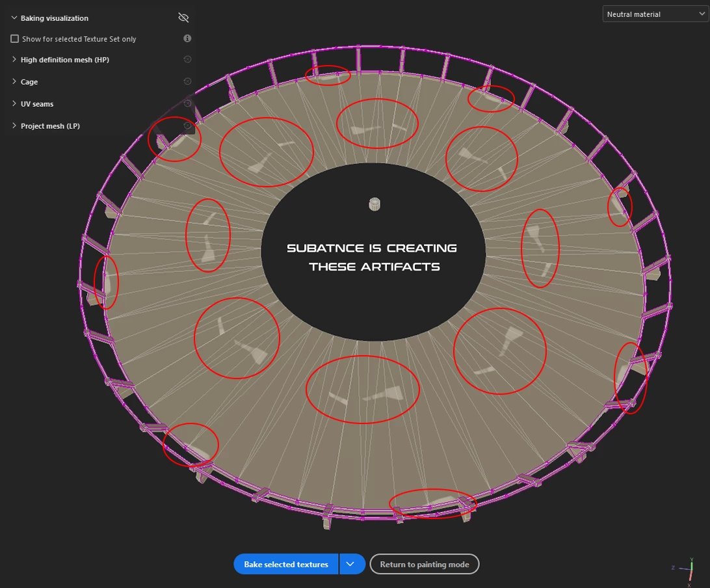
Task: Click the High definition mesh (HP) label
Action: click(65, 60)
